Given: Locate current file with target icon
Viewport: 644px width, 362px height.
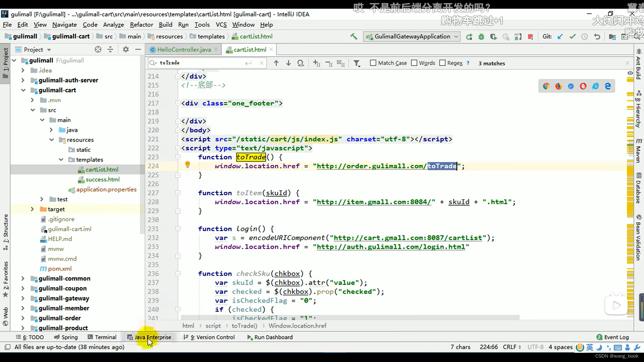Looking at the screenshot, I should pos(98,50).
